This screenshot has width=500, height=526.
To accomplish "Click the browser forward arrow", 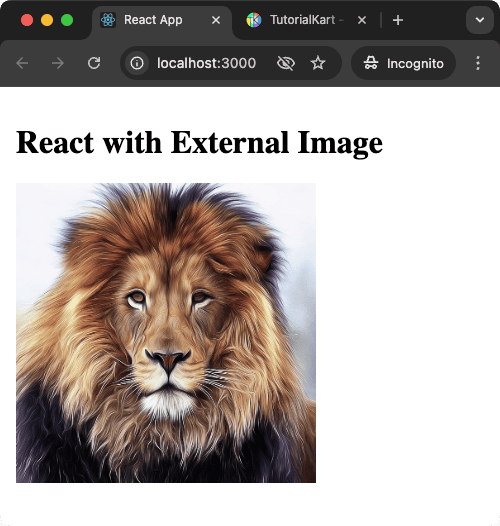I will pos(58,63).
